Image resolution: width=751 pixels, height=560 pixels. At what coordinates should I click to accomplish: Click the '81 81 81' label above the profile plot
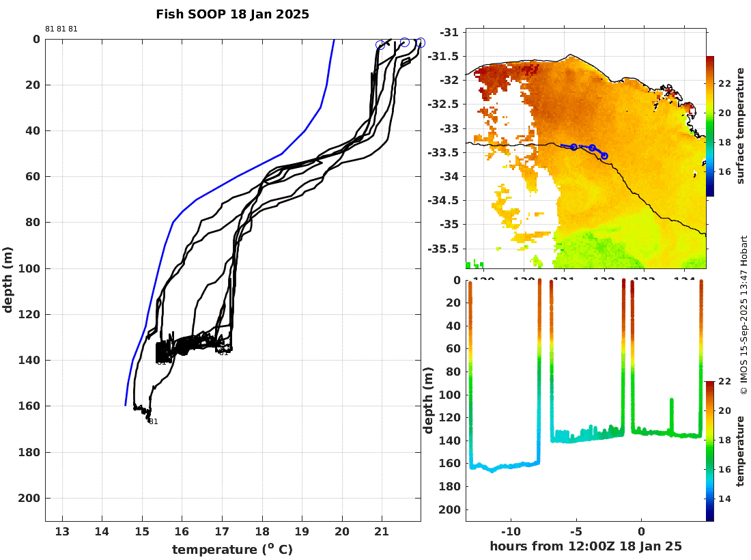coord(61,29)
